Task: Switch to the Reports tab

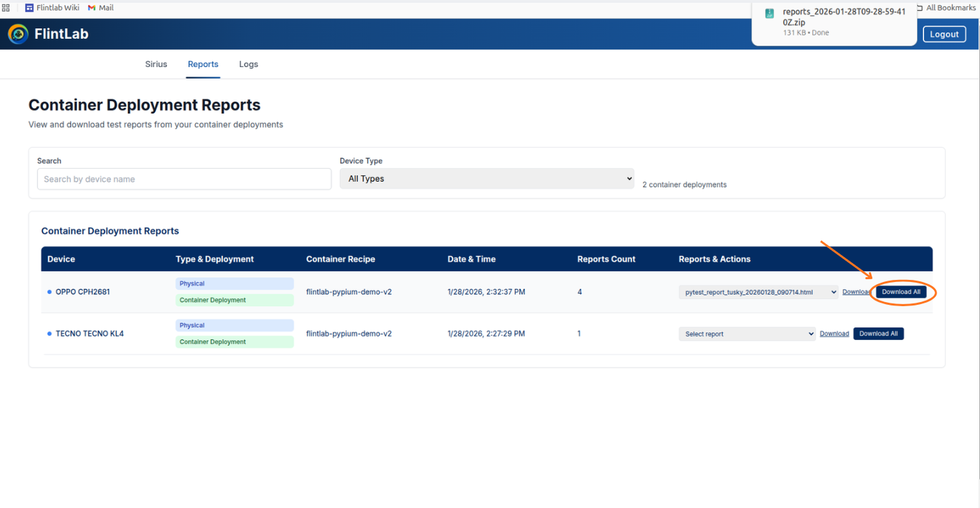Action: tap(203, 64)
